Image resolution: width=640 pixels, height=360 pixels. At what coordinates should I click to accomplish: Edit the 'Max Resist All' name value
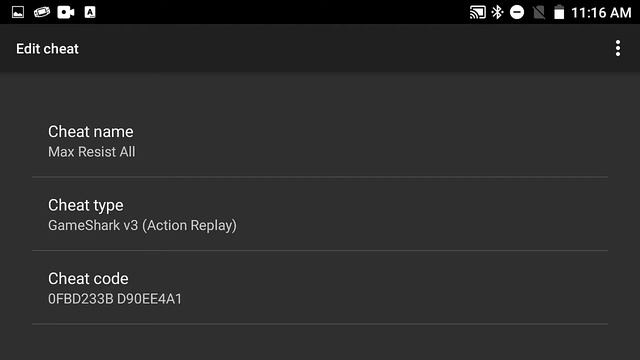coord(91,152)
